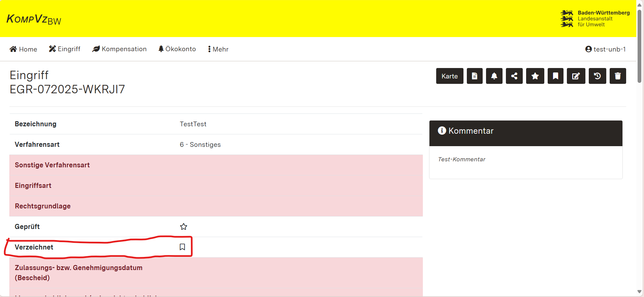Image resolution: width=644 pixels, height=297 pixels.
Task: Click the trash delete icon button
Action: pyautogui.click(x=618, y=76)
